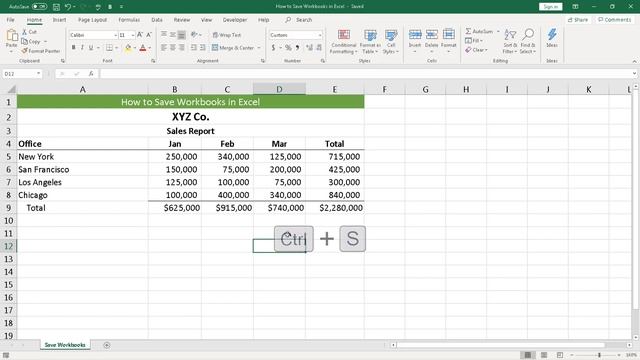Click the zoom slider handle

[599, 355]
